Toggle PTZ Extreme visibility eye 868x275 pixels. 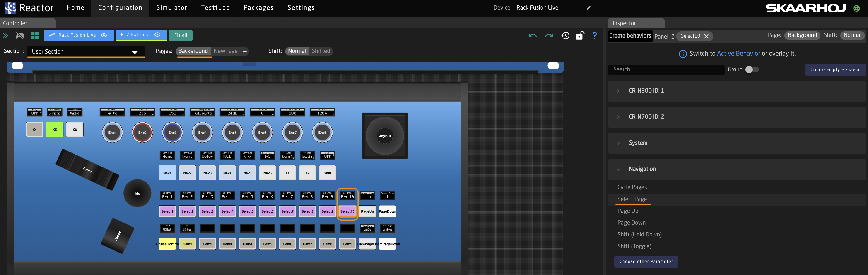click(157, 35)
